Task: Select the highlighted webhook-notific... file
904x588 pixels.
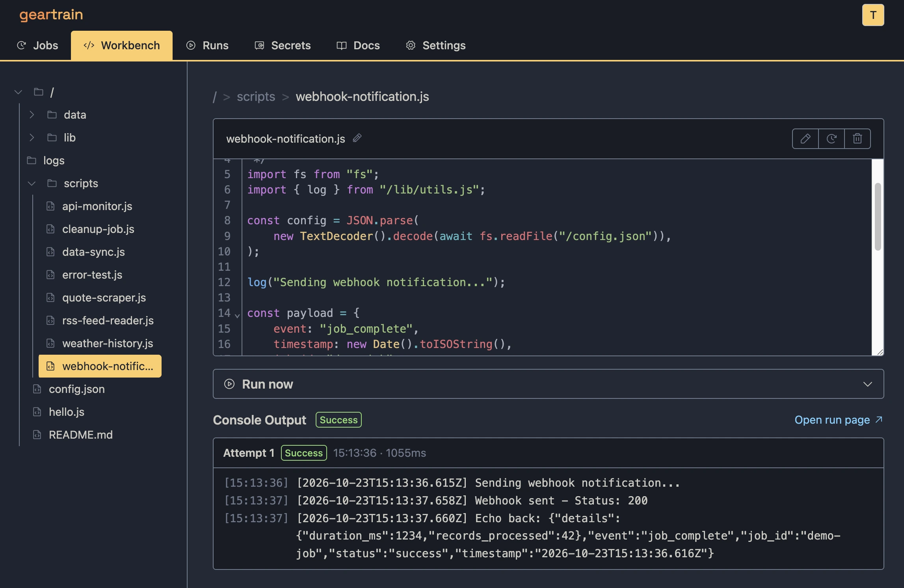Action: pos(100,366)
